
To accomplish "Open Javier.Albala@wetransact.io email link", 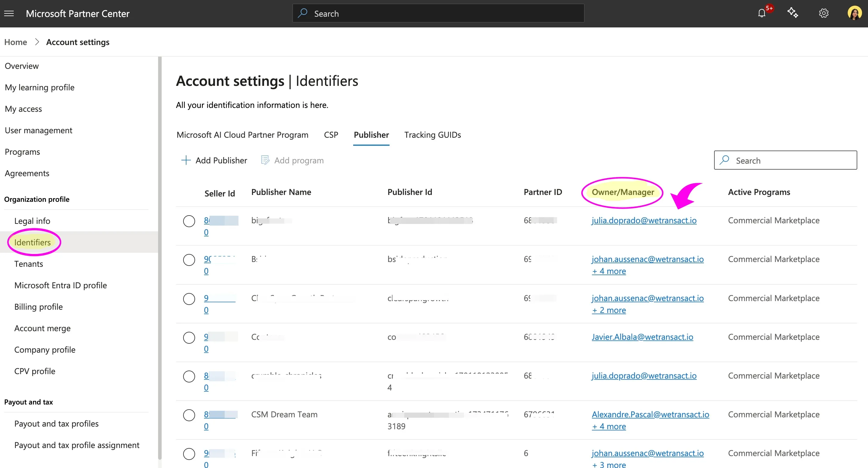I will pos(642,337).
